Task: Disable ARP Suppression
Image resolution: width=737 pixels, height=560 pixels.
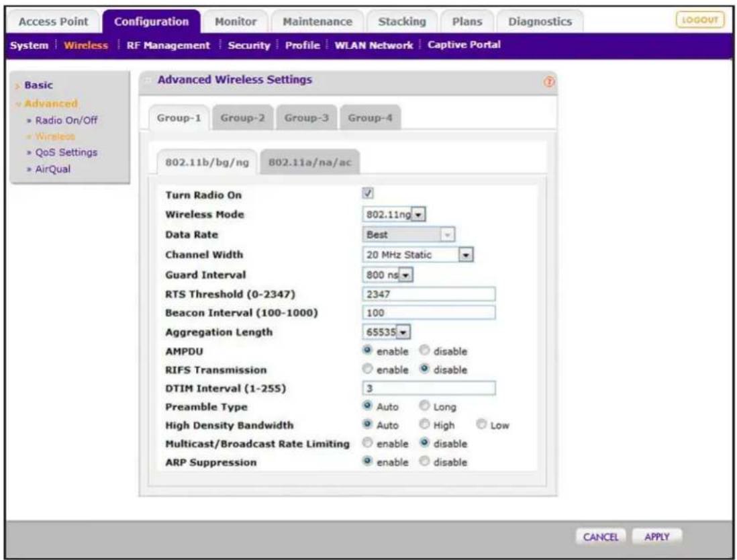Action: coord(424,461)
